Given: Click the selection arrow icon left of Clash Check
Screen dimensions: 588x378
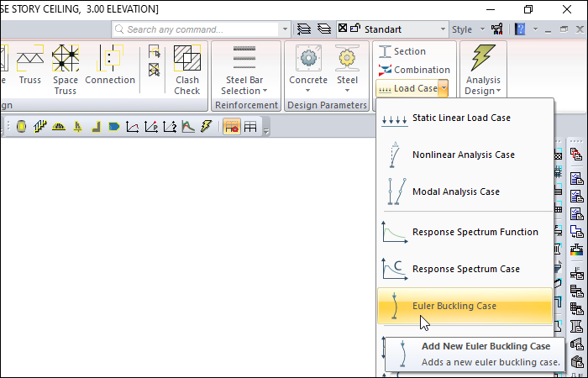Looking at the screenshot, I should 154,52.
